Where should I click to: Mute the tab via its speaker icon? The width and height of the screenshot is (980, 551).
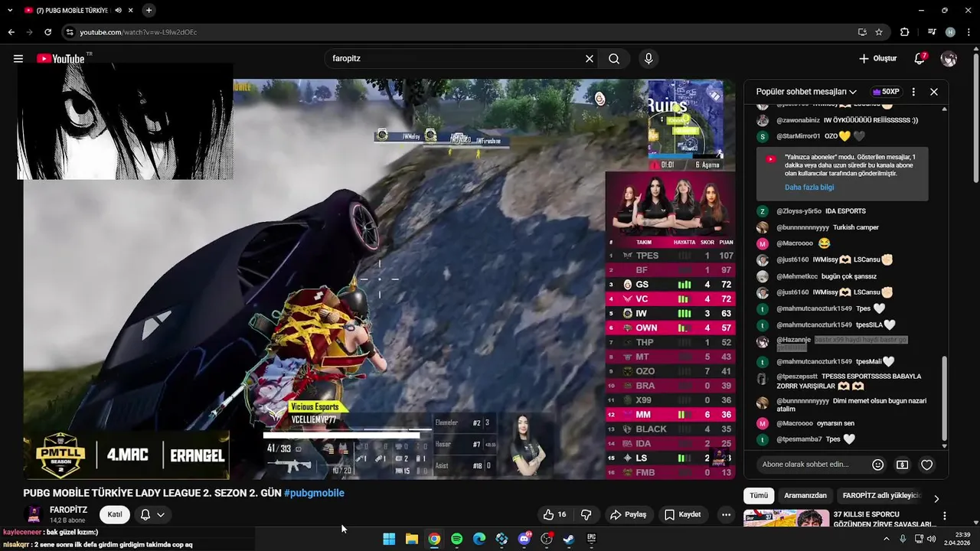coord(118,11)
